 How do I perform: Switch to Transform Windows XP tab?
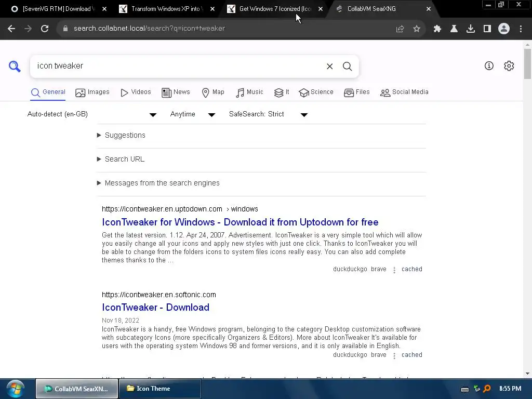pos(166,9)
